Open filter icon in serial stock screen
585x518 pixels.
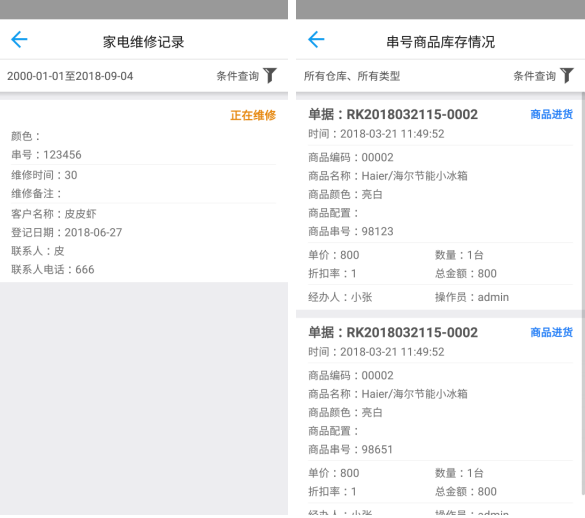tap(567, 75)
